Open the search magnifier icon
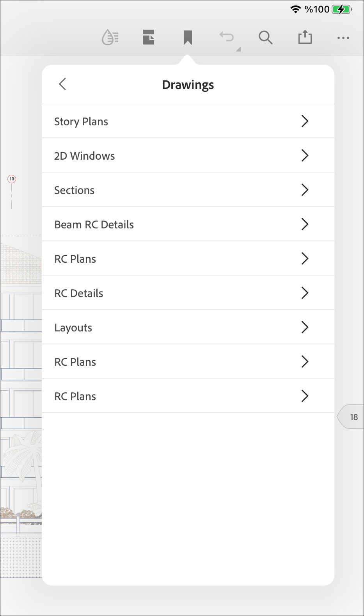The image size is (364, 616). [265, 37]
